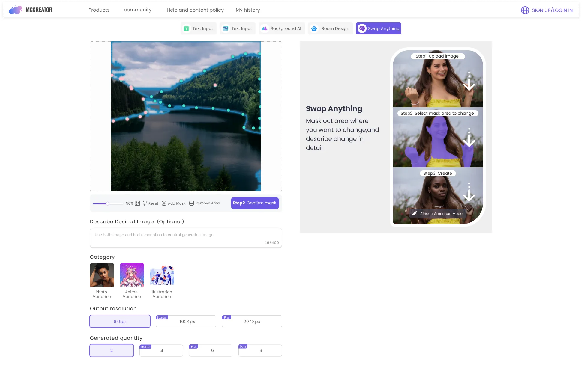Click the globe language icon
The image size is (582, 392).
click(525, 10)
